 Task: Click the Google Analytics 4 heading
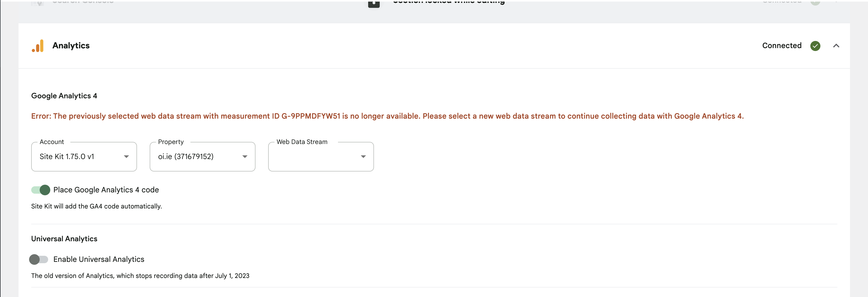pos(64,96)
